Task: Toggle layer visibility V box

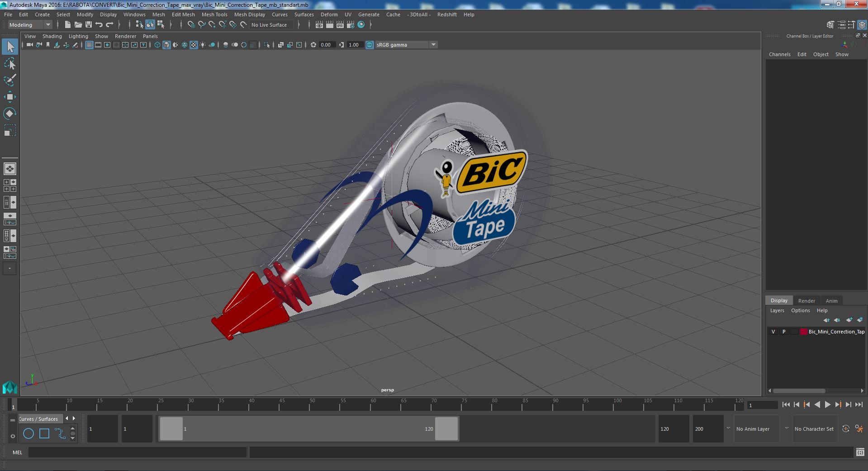Action: pos(773,332)
